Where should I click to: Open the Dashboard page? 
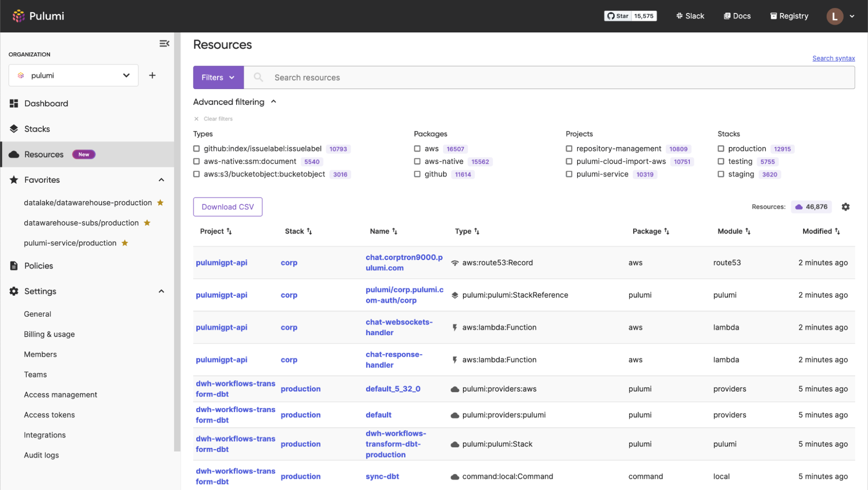coord(46,103)
